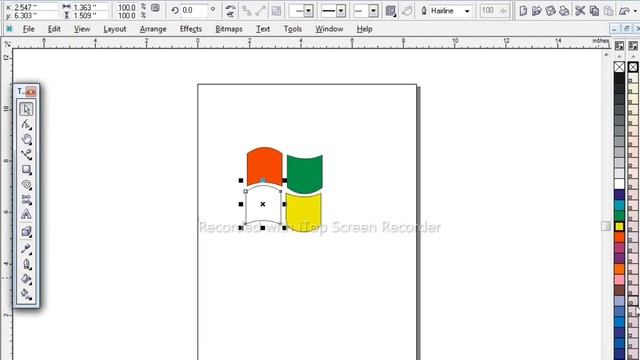
Task: Click the New document icon
Action: click(x=523, y=11)
